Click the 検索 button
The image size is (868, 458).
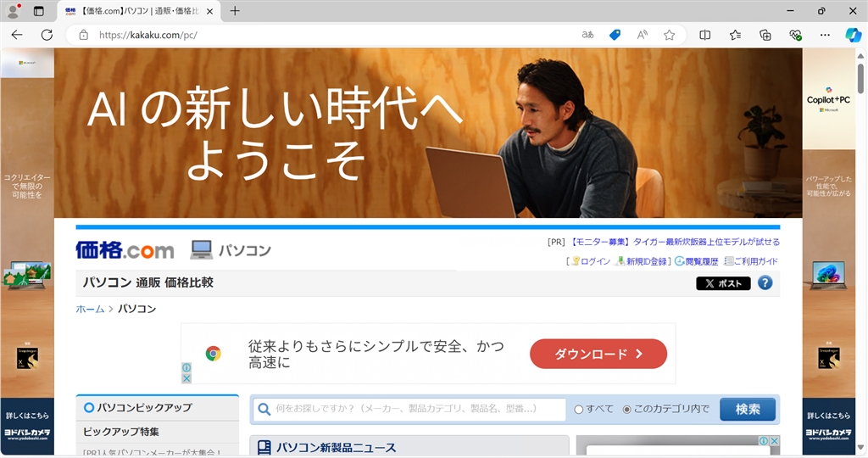click(x=748, y=410)
